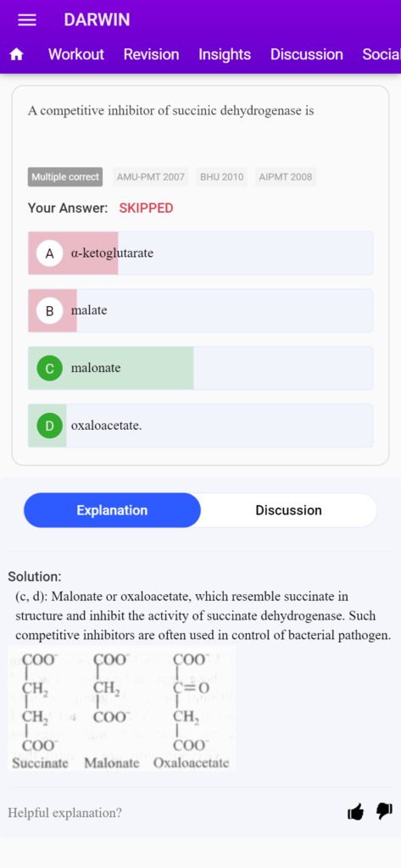Open the Discussion nav tab
Screen dimensions: 401x868
[x=307, y=54]
